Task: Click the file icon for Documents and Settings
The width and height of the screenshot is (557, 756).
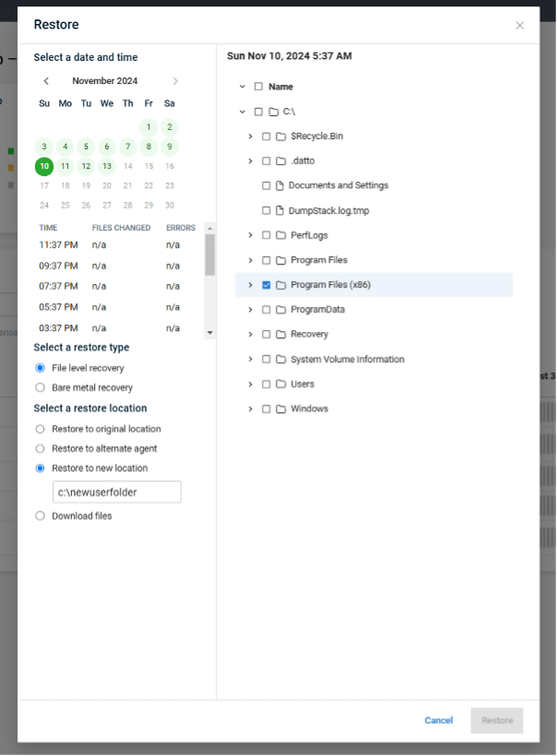Action: [x=279, y=185]
